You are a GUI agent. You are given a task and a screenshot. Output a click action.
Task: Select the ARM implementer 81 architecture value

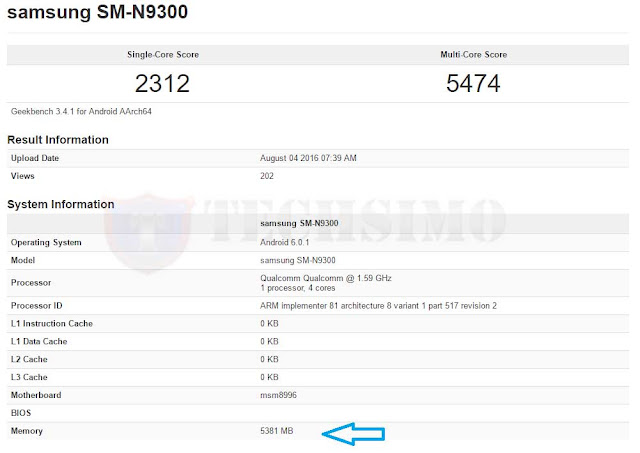tap(378, 306)
